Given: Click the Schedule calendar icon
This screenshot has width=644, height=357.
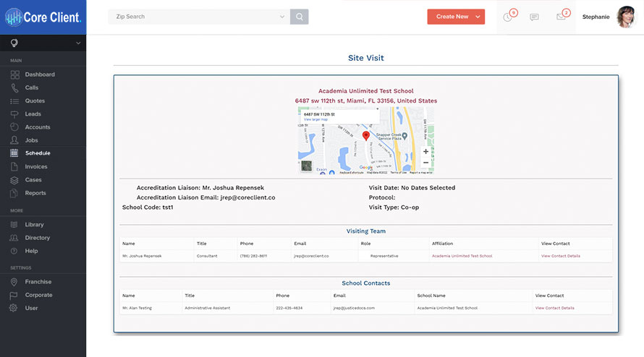Looking at the screenshot, I should coord(14,153).
